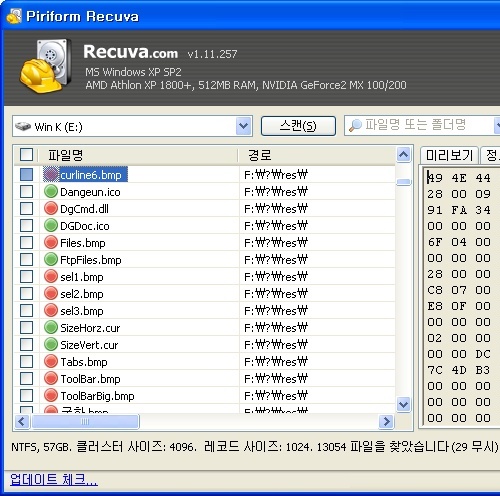Check the box for Dangeun.ico

(x=26, y=192)
